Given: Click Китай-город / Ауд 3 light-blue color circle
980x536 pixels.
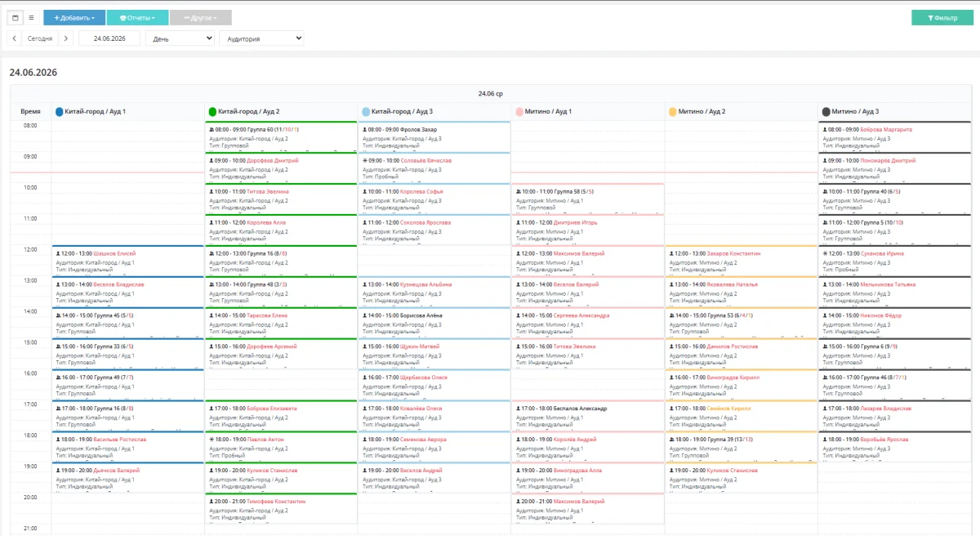Looking at the screenshot, I should tap(366, 111).
